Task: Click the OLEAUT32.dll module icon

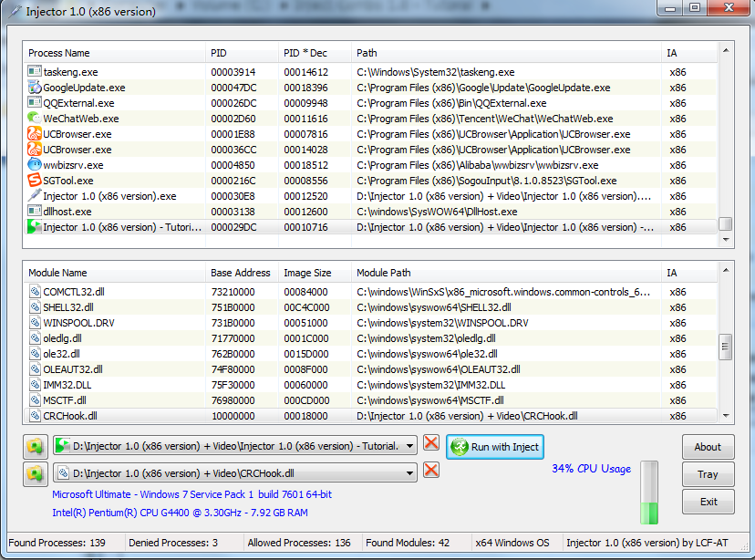Action: click(35, 368)
